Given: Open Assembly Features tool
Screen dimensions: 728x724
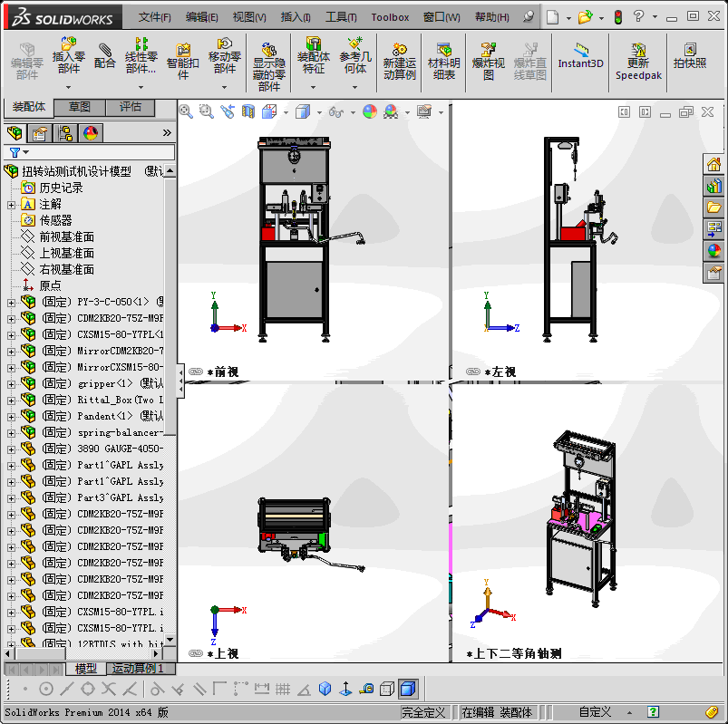Looking at the screenshot, I should (314, 56).
